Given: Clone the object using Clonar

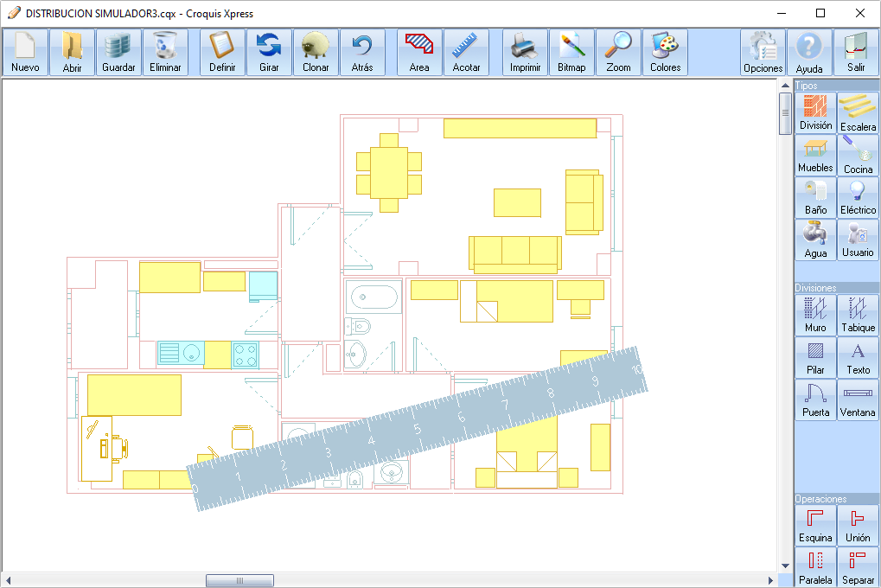Looking at the screenshot, I should click(x=316, y=53).
